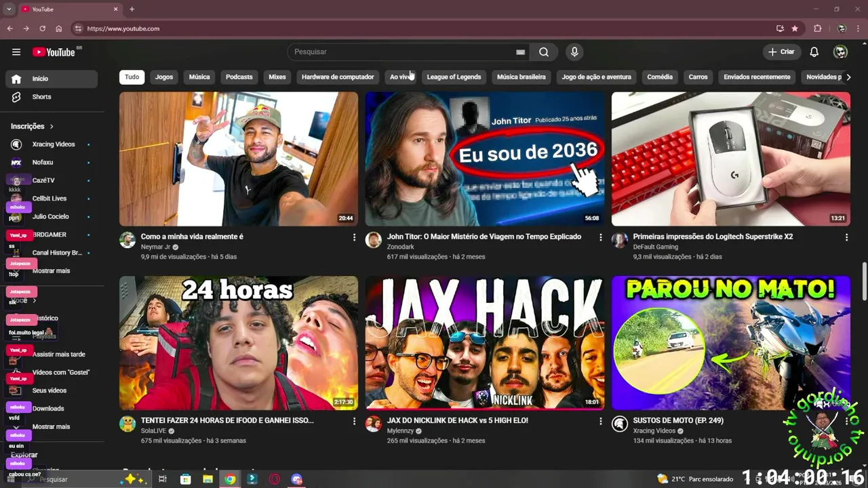Open a new browser tab

[132, 9]
